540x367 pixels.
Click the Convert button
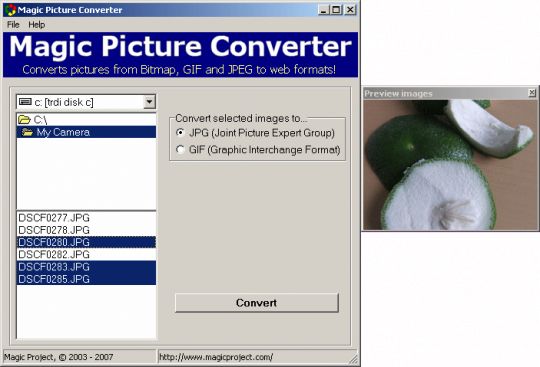257,303
